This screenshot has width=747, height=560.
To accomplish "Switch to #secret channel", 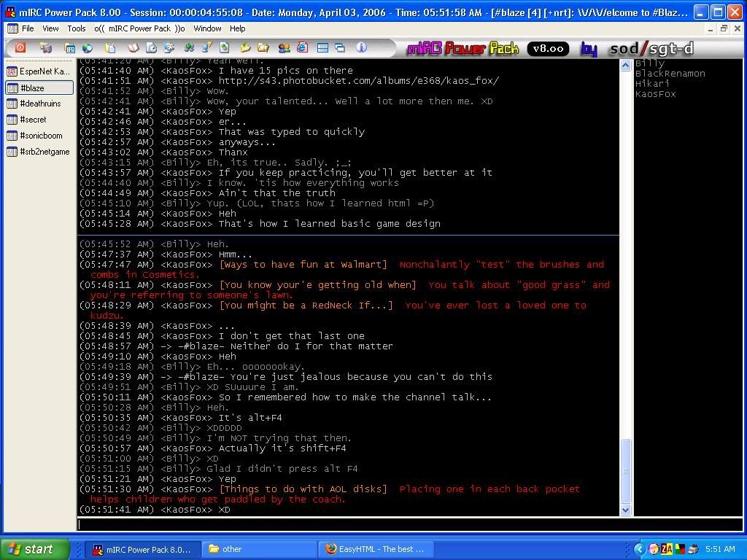I will tap(39, 120).
